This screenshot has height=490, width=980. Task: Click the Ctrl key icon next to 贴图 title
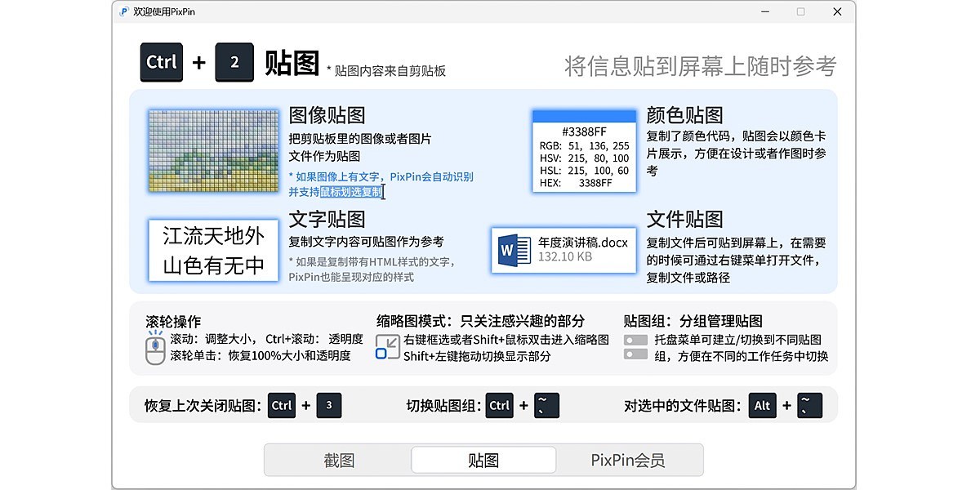161,62
